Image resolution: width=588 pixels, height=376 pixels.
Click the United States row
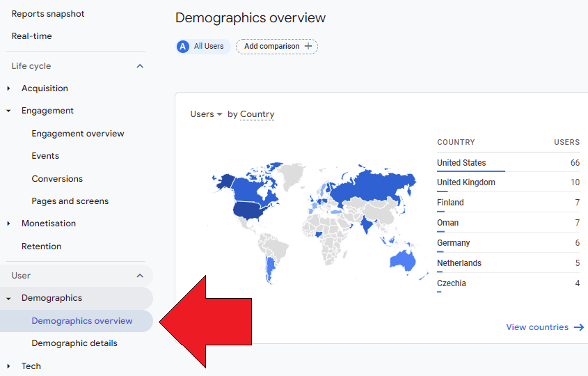pos(508,163)
